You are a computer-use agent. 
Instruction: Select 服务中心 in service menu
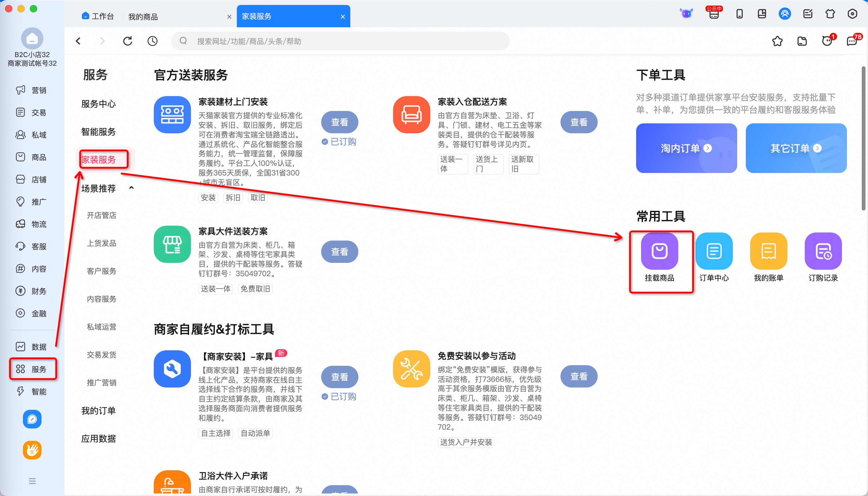[99, 104]
